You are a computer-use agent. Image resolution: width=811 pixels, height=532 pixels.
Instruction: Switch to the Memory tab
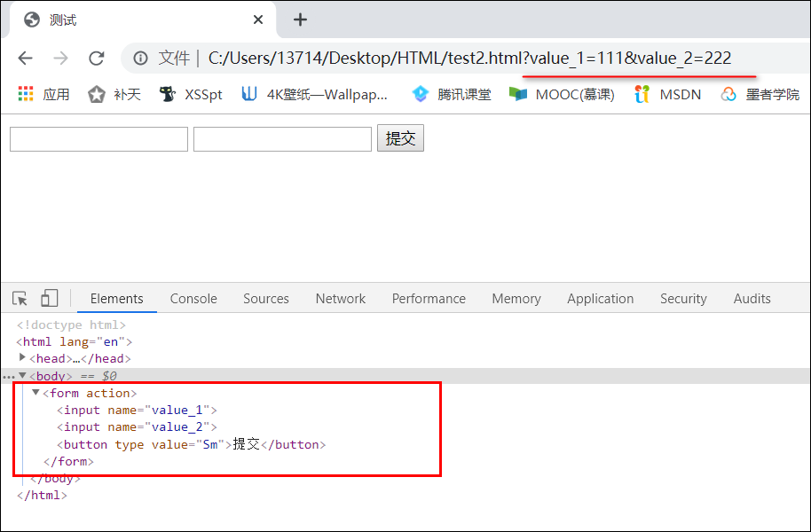(x=516, y=299)
